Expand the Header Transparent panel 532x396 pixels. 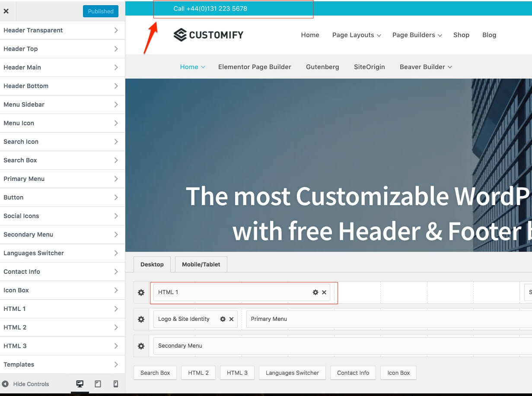click(x=63, y=30)
